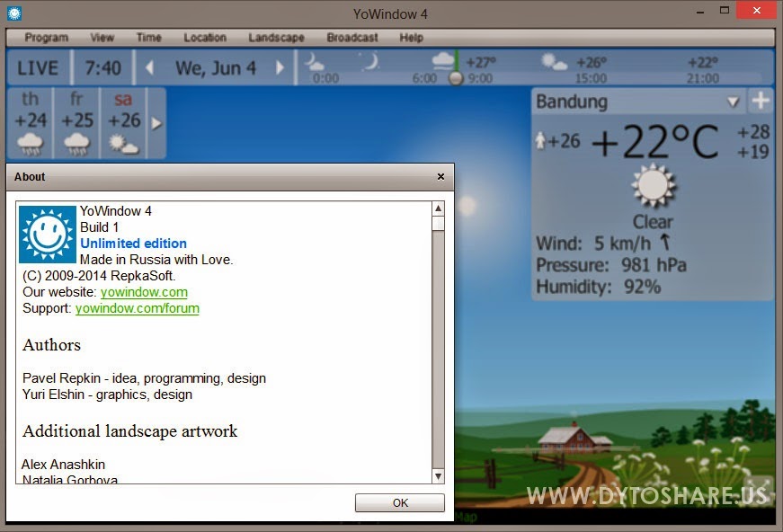Click the 7:40 time display
This screenshot has height=532, width=783.
(x=102, y=68)
